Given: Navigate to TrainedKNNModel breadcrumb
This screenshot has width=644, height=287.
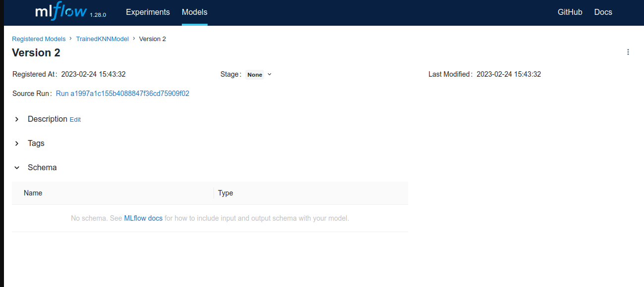Looking at the screenshot, I should pyautogui.click(x=102, y=39).
